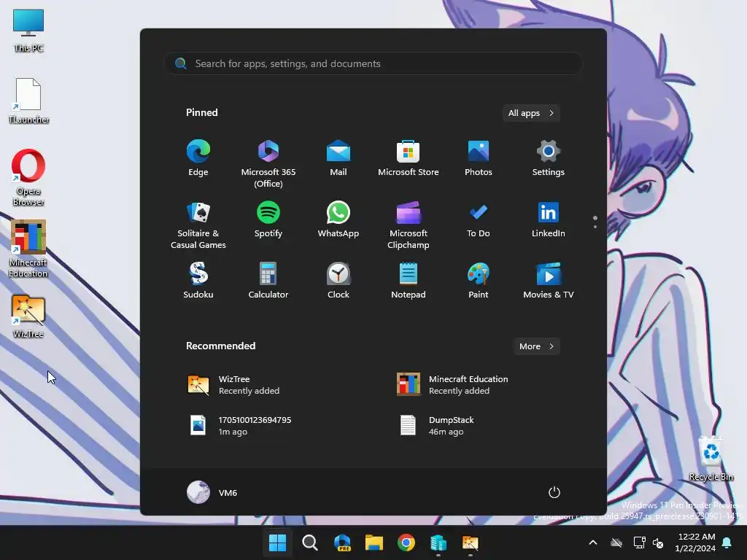Click the Start button on taskbar
This screenshot has height=560, width=747.
tap(277, 542)
